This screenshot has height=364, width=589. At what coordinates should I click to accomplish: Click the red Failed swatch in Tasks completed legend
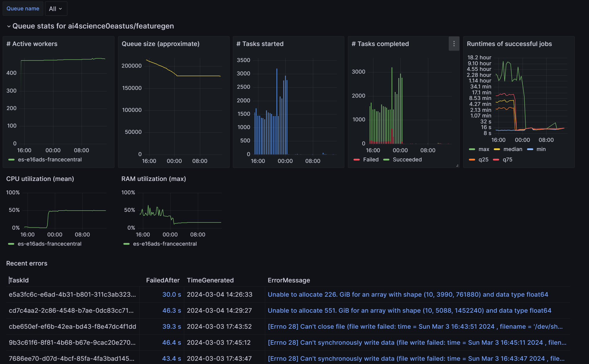click(x=357, y=160)
